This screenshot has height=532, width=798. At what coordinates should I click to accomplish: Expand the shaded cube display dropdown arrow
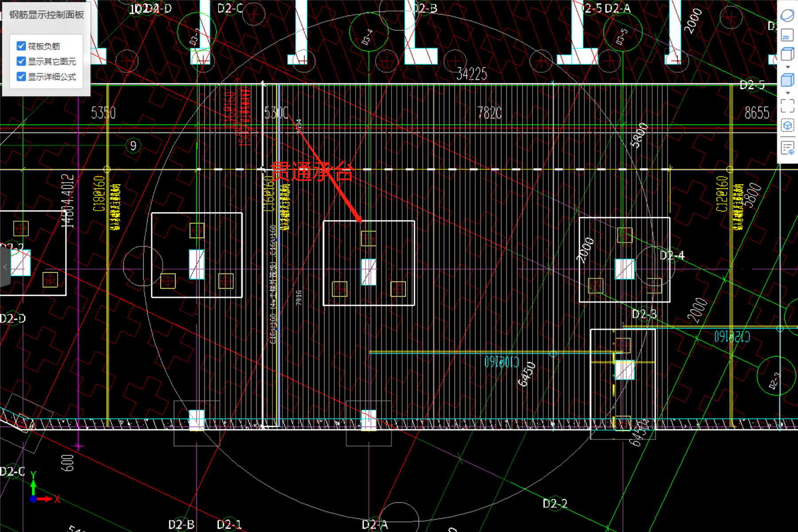pyautogui.click(x=788, y=93)
